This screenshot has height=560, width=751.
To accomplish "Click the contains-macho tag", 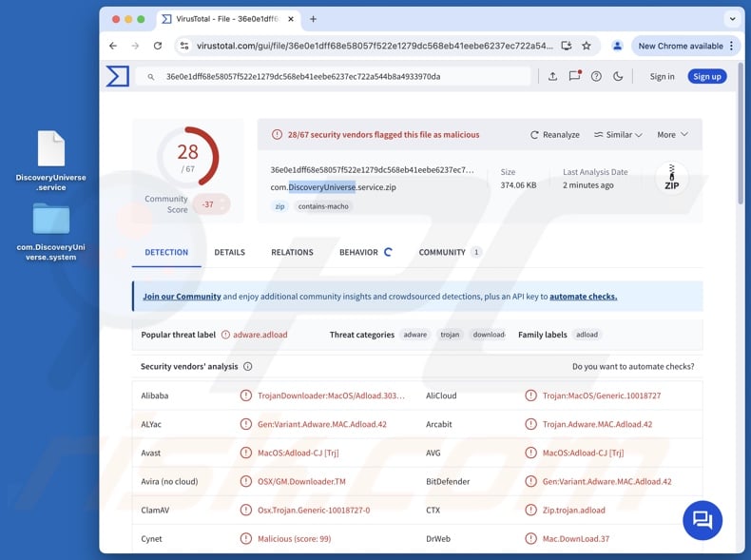I will (323, 206).
